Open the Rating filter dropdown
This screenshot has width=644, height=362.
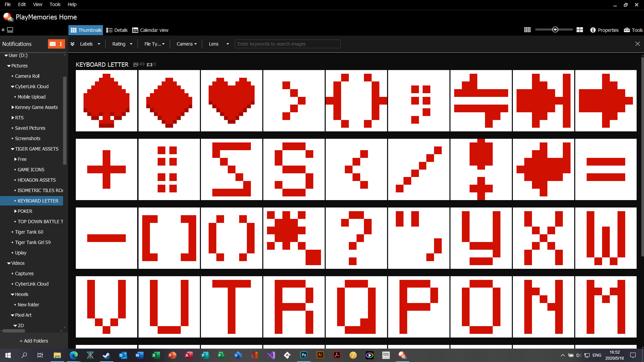[x=122, y=44]
